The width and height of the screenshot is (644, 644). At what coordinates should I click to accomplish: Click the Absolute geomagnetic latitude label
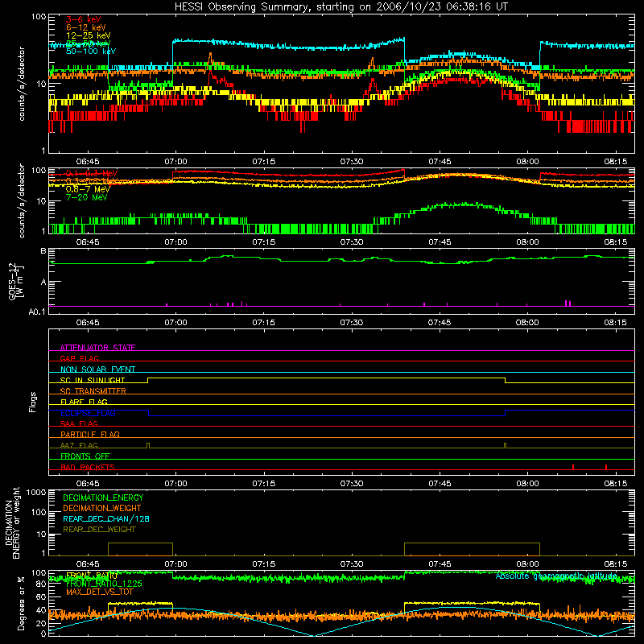coord(556,576)
